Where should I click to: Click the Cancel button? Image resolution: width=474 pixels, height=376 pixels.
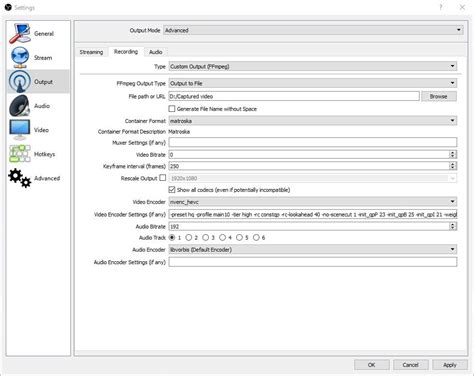pos(410,365)
